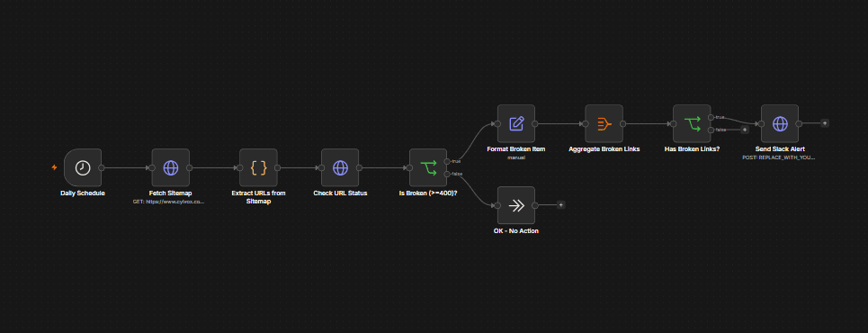
Task: Click the "OK - No Action" label
Action: [x=516, y=231]
